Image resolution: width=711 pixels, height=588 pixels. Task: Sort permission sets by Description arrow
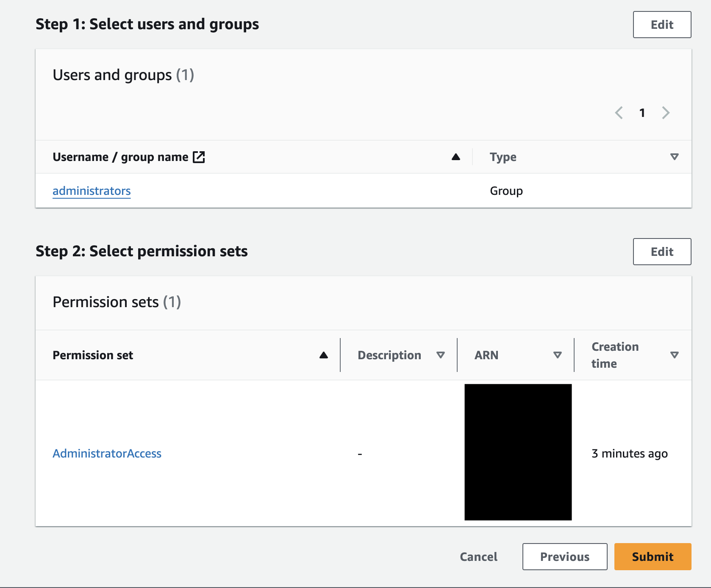click(441, 355)
